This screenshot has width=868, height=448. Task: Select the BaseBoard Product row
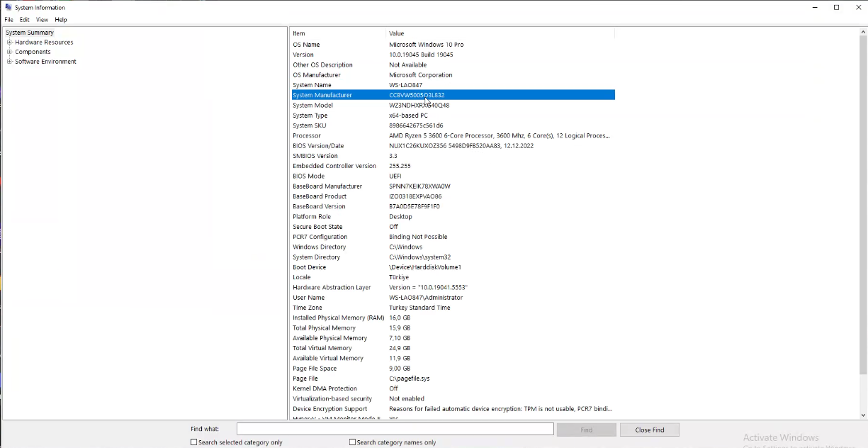click(x=453, y=196)
